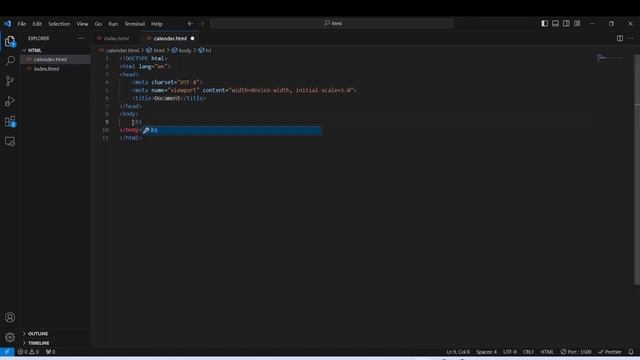
Task: Open the Source Control view
Action: (10, 81)
